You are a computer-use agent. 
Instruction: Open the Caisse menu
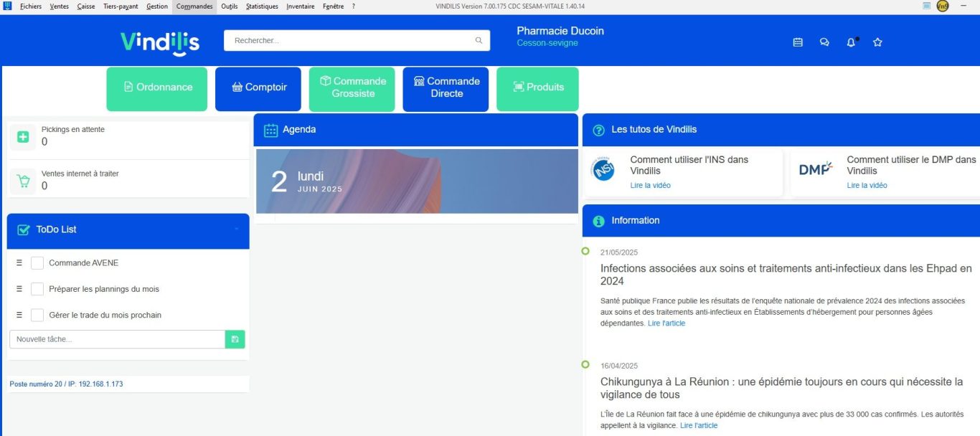(x=86, y=6)
